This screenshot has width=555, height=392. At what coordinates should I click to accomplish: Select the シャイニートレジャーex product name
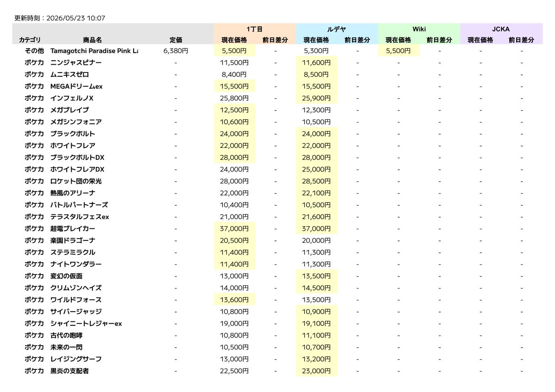[86, 324]
